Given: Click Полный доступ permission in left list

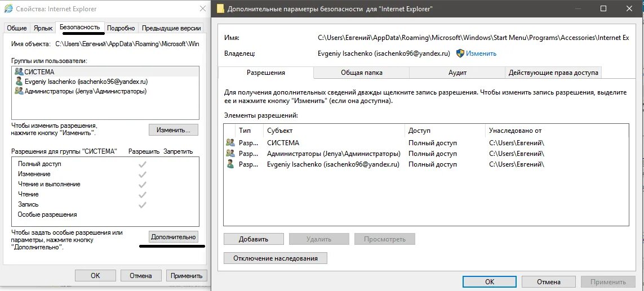Looking at the screenshot, I should (39, 164).
